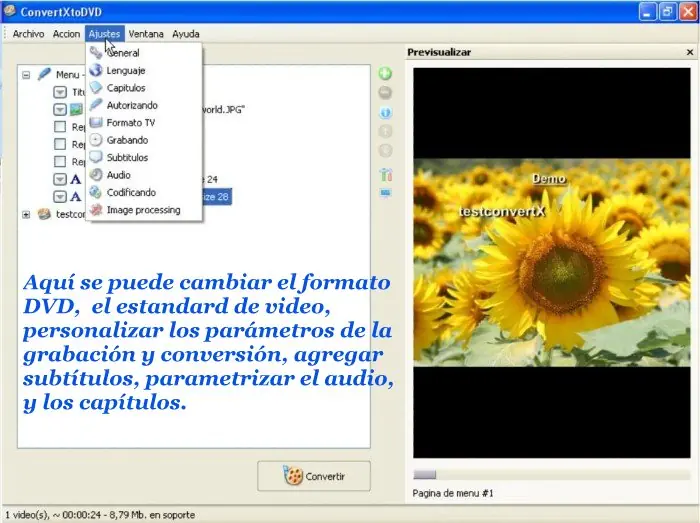Open the Ayuda menu
This screenshot has height=523, width=700.
[185, 34]
